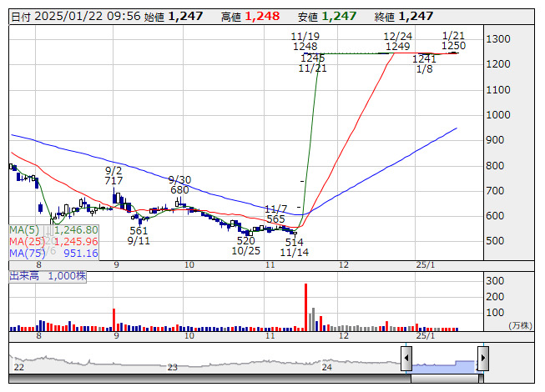Click the 11/7 565 annotation

pos(275,214)
